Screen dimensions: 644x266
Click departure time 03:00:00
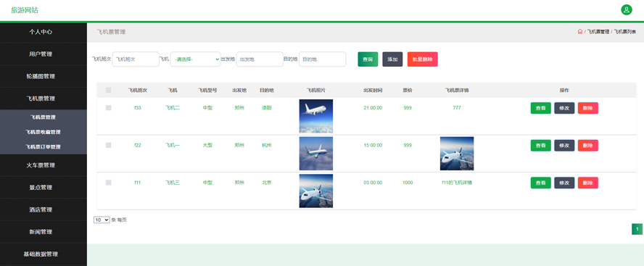tap(373, 183)
